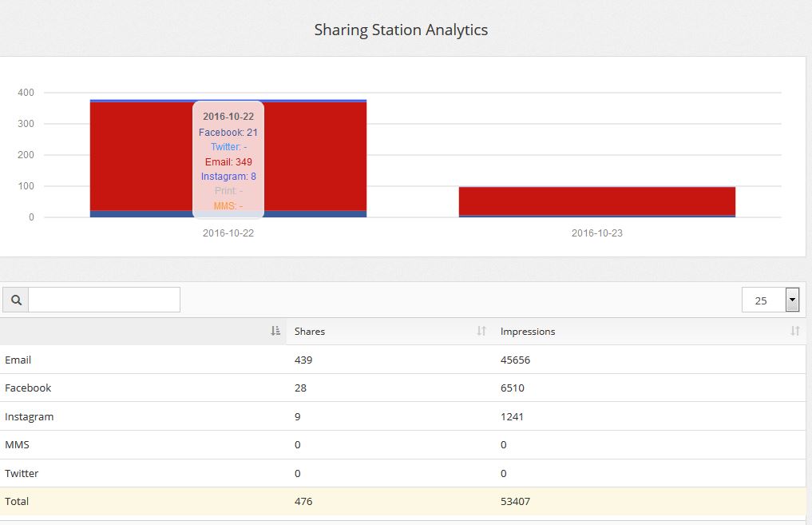The height and width of the screenshot is (525, 812).
Task: Click the 400 y-axis label
Action: tap(26, 93)
